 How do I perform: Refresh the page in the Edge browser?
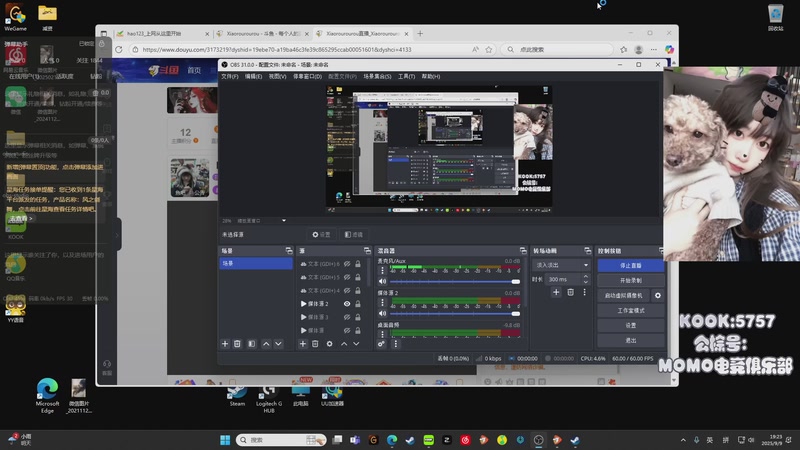(119, 49)
